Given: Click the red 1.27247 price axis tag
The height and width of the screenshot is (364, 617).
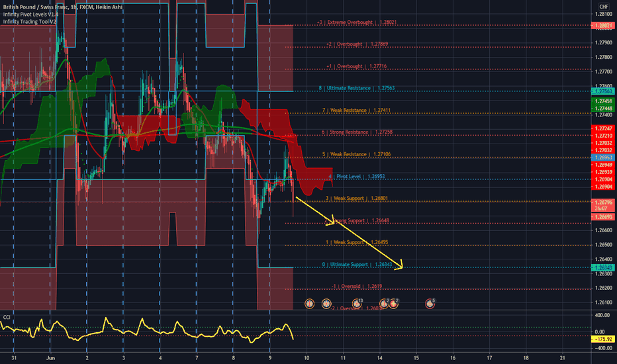Looking at the screenshot, I should 603,128.
